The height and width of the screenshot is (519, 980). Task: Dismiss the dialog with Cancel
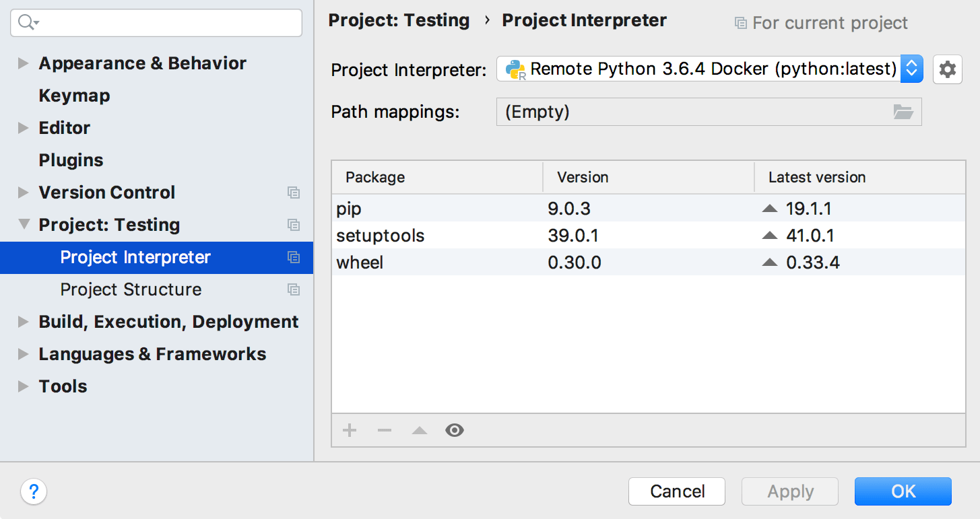pyautogui.click(x=676, y=491)
